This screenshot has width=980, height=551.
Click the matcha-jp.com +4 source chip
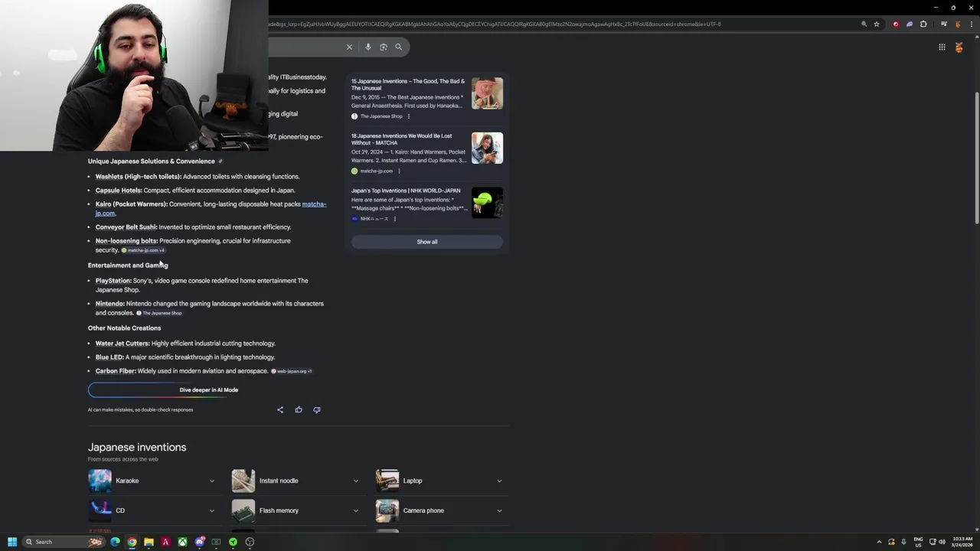pyautogui.click(x=143, y=250)
